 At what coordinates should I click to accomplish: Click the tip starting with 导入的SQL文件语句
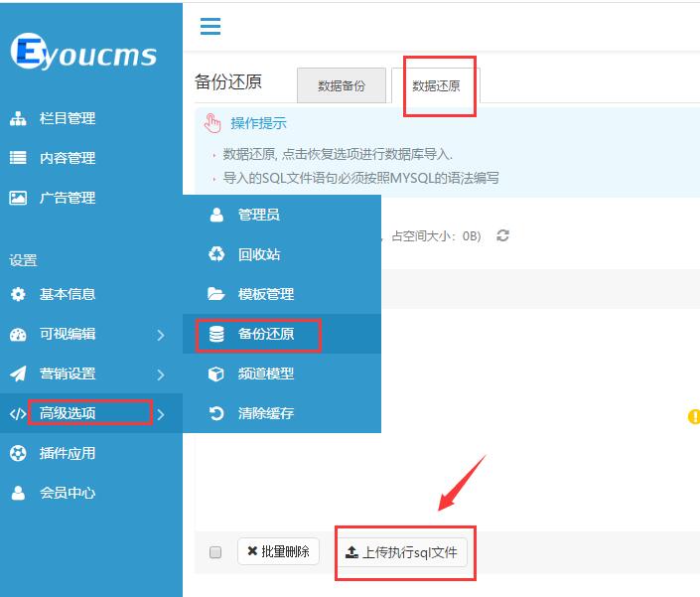[x=360, y=178]
